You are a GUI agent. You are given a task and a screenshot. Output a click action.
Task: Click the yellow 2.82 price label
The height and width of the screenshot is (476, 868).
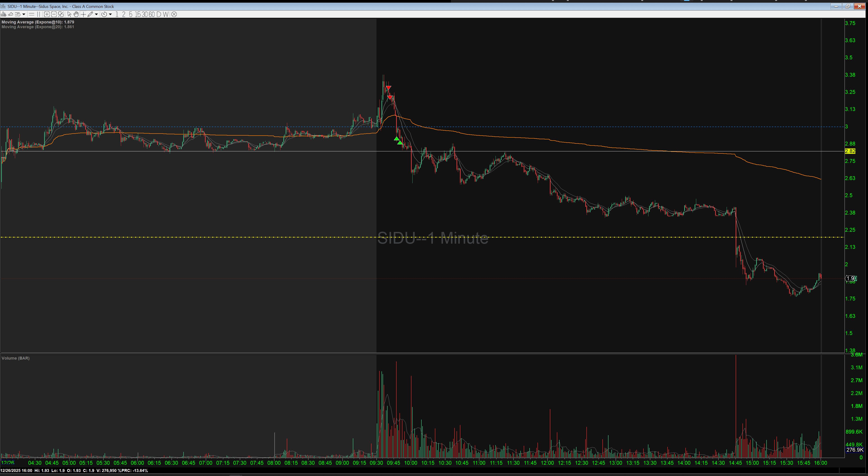pos(850,151)
